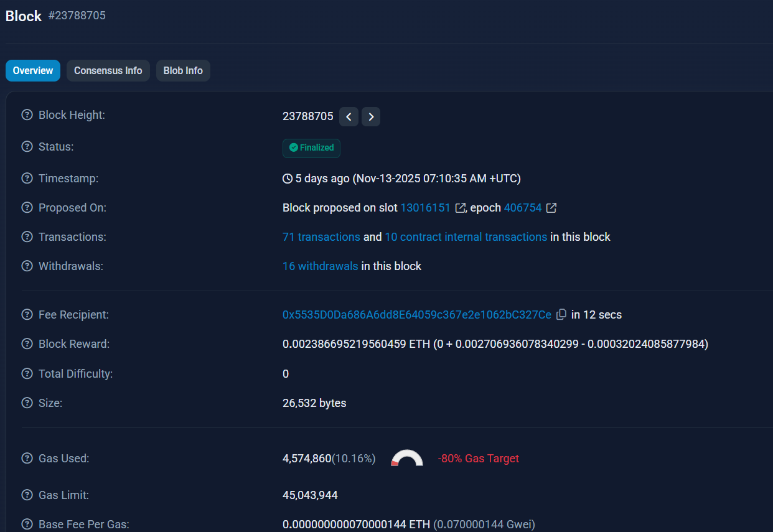The image size is (773, 532).
Task: Open epoch 406754 via its external link icon
Action: 550,208
